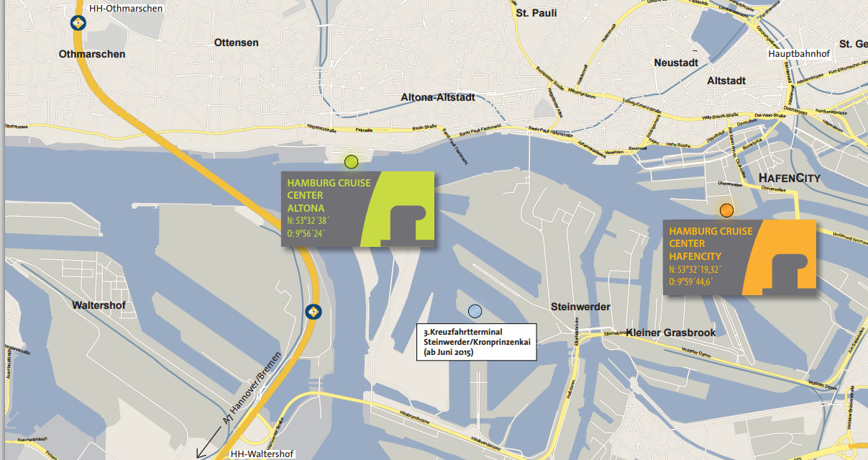
Task: Click the Ottensen district label
Action: 236,42
